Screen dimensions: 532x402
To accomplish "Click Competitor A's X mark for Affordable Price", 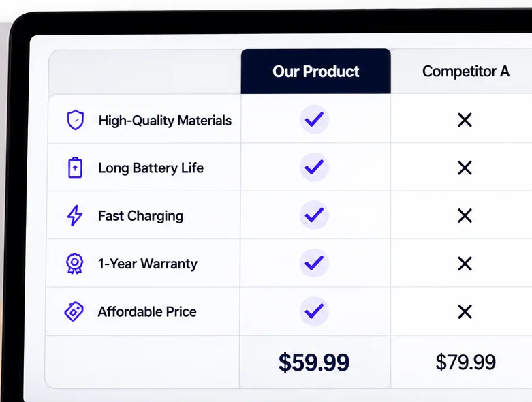I will click(x=465, y=312).
